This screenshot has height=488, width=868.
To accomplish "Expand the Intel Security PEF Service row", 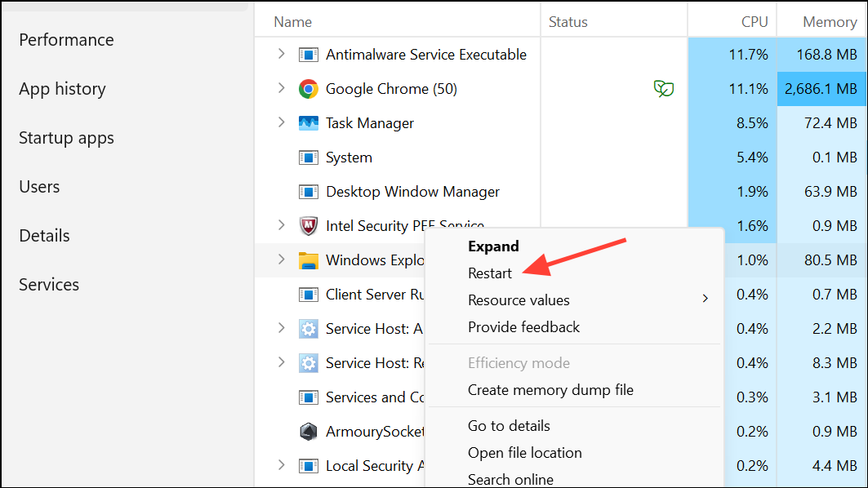I will [x=281, y=225].
